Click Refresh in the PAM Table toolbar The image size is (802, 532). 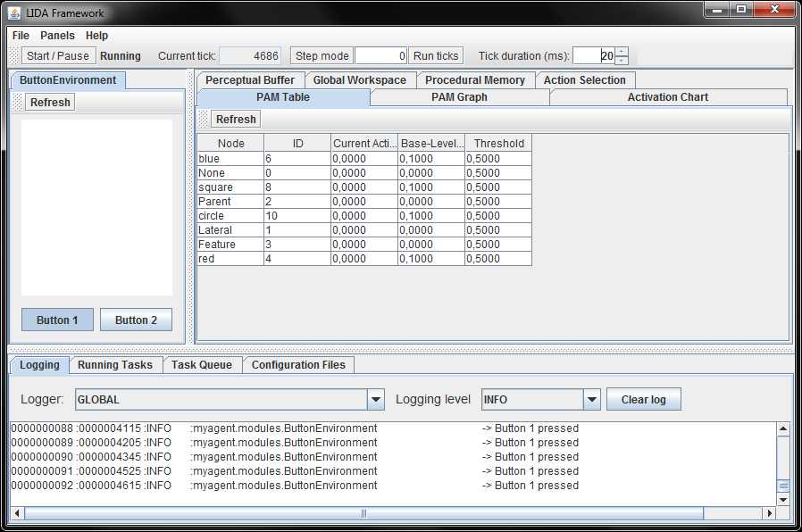tap(236, 120)
